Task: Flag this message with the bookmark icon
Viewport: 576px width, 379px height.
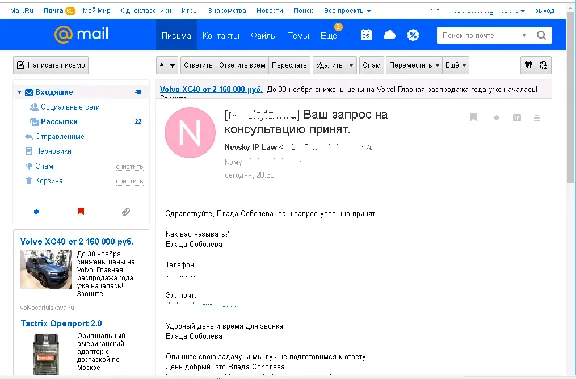Action: pos(474,117)
